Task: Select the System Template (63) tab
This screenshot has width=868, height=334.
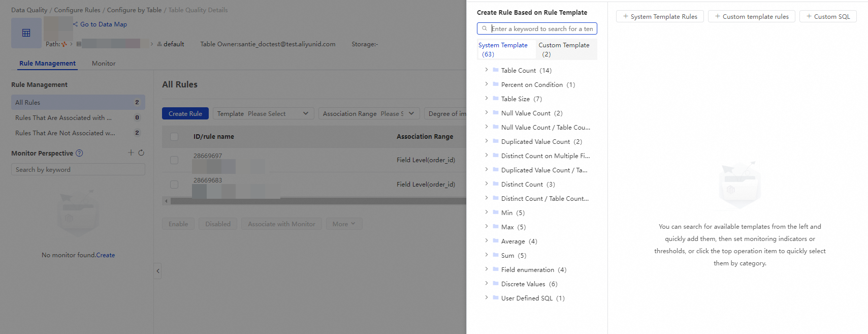Action: pos(506,49)
